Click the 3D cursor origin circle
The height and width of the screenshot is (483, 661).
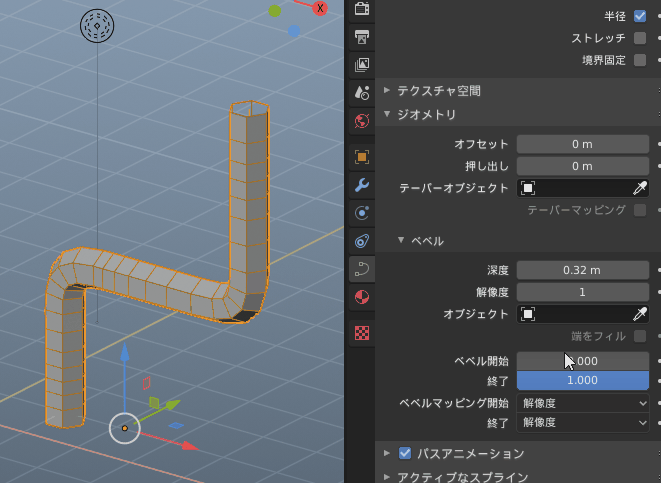[124, 428]
